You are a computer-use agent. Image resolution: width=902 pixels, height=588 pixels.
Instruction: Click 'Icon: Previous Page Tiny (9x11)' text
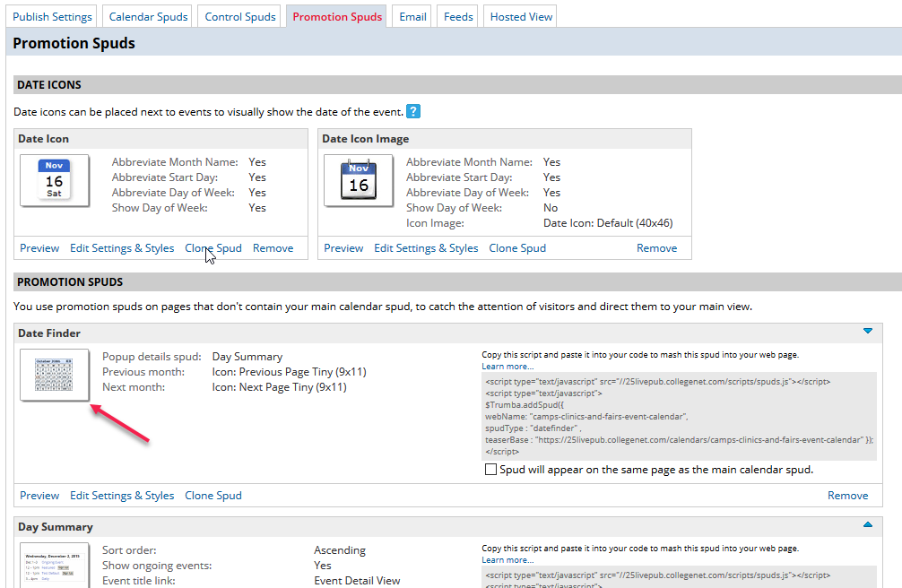290,372
